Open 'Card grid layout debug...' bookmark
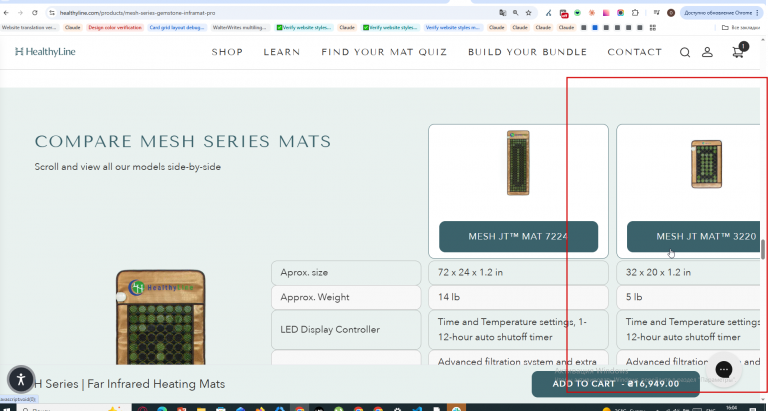This screenshot has width=768, height=411. (x=177, y=28)
